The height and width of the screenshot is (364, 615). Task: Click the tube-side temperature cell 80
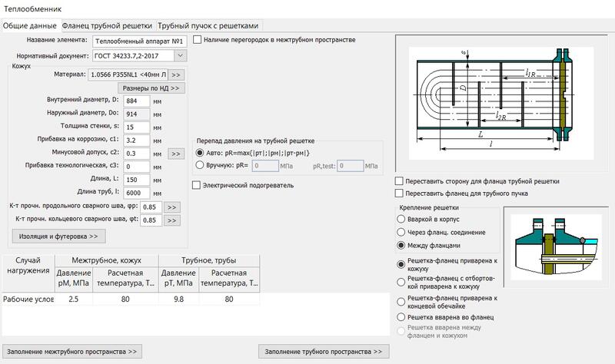229,299
